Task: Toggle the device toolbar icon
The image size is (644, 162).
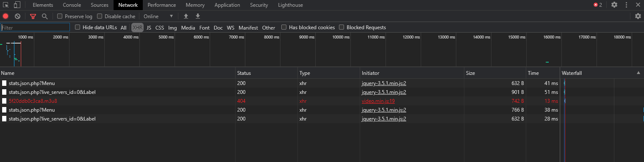Action: click(x=17, y=5)
